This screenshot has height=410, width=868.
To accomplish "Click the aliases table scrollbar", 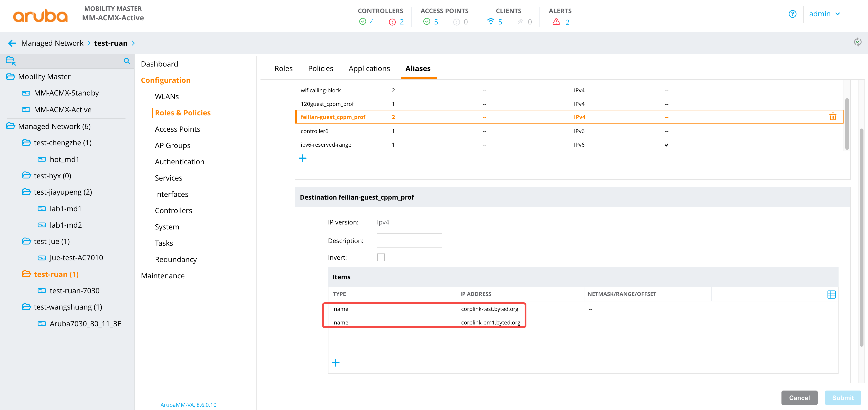I will tap(847, 124).
